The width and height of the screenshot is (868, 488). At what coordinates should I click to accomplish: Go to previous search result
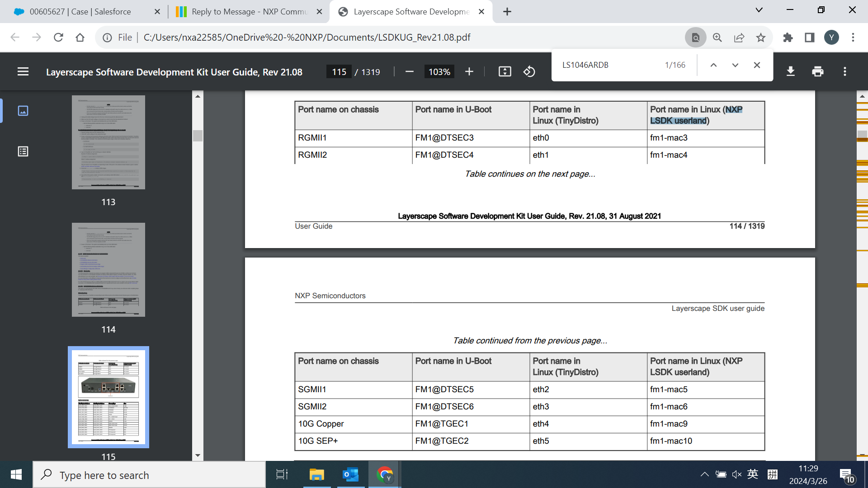point(713,65)
